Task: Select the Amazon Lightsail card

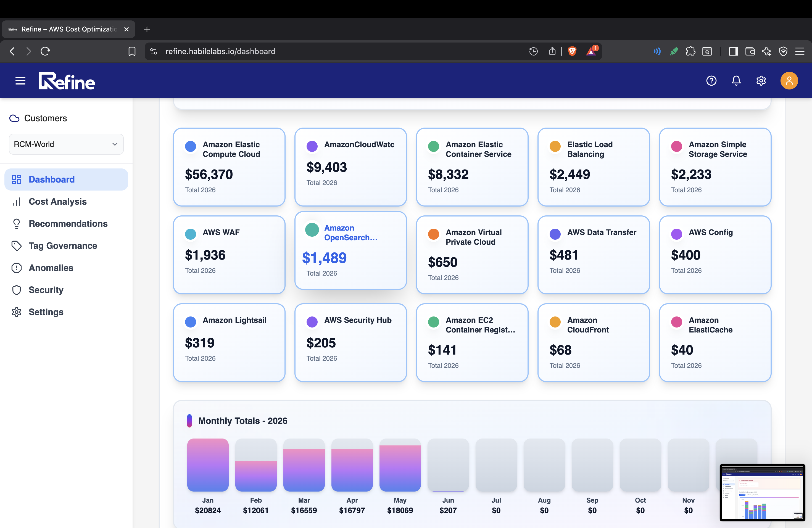Action: [x=229, y=343]
